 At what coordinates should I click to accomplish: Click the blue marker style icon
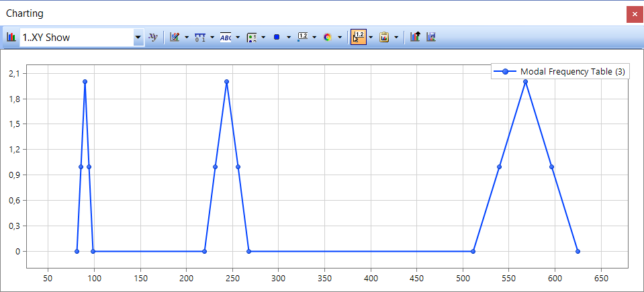pyautogui.click(x=277, y=37)
